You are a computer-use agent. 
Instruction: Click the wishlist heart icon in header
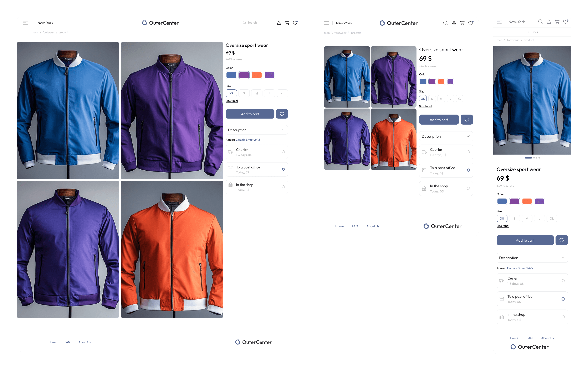[x=296, y=23]
